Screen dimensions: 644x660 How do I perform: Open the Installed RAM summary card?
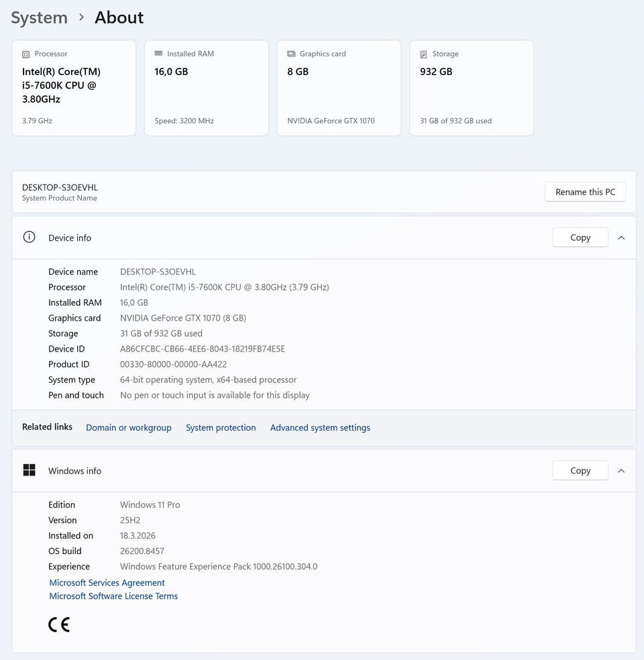pyautogui.click(x=206, y=88)
